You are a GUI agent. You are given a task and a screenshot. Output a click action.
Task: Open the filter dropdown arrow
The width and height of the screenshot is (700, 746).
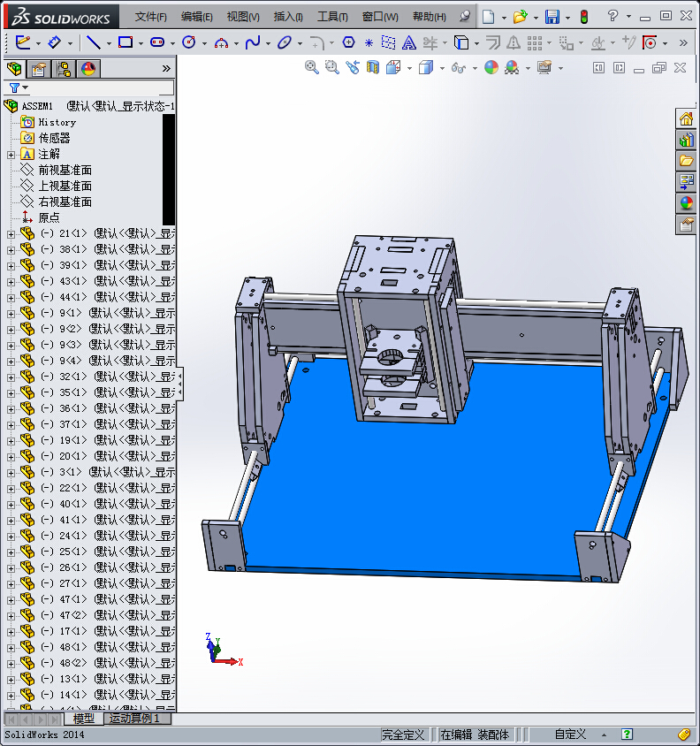[x=26, y=88]
